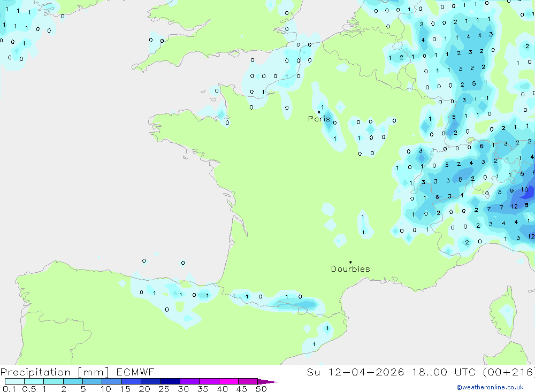Viewport: 535px width, 392px height.
Task: Click the 50 mm legend arrow tip
Action: click(268, 381)
